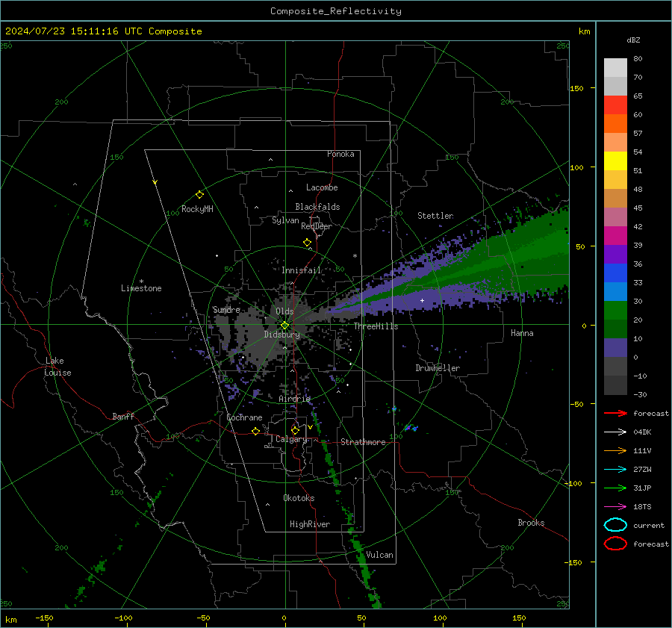This screenshot has width=672, height=628.
Task: Select the blue 33-36 dBZ swatch
Action: (615, 273)
